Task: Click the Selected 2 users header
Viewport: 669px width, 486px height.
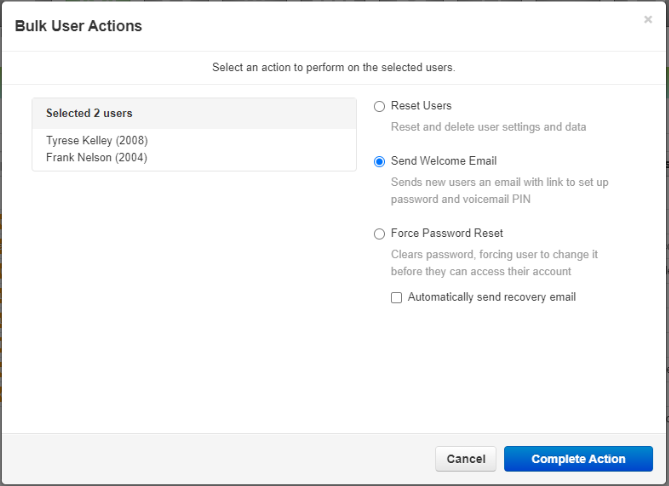Action: coord(89,113)
